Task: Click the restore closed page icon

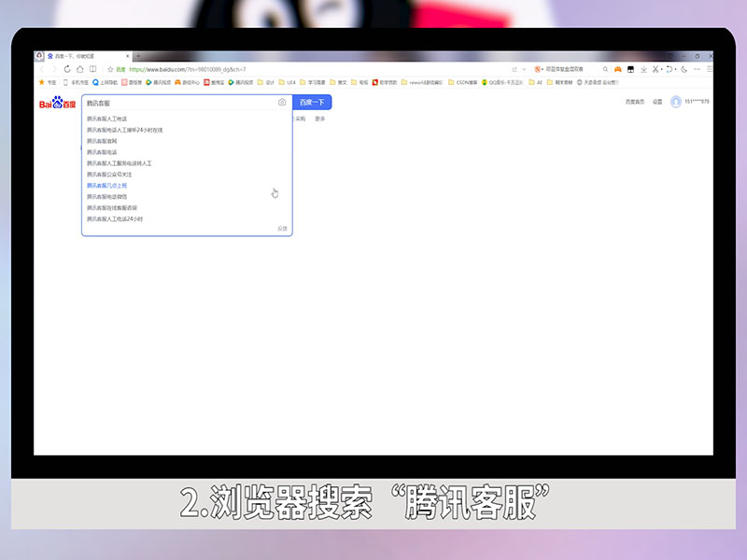Action: pos(669,69)
